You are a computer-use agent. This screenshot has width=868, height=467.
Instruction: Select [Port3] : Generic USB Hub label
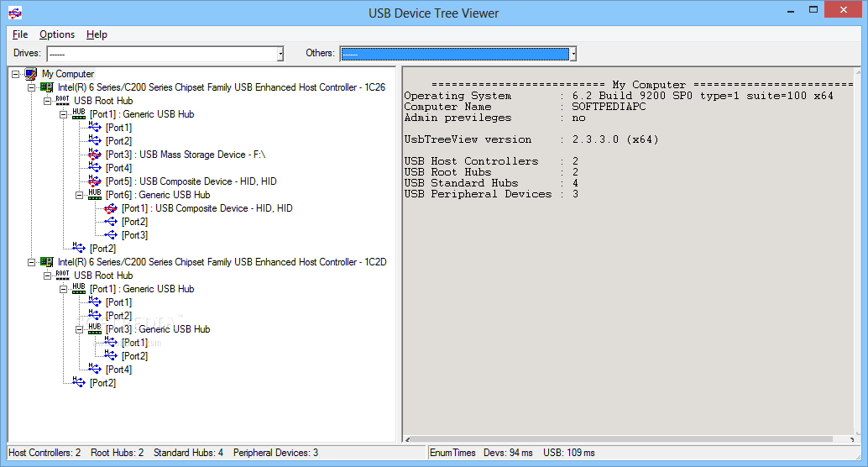click(158, 329)
